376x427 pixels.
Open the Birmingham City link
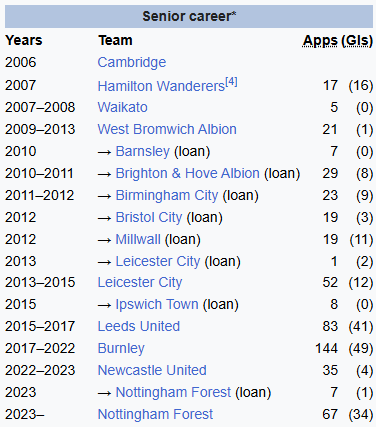[x=167, y=195]
